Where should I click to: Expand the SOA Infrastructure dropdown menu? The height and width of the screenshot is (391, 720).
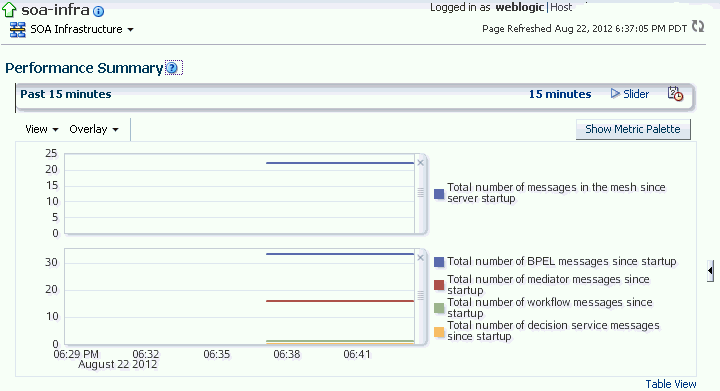coord(130,30)
